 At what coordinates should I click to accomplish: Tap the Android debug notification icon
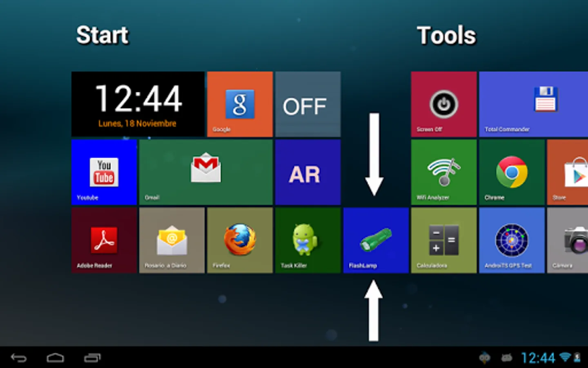click(507, 358)
